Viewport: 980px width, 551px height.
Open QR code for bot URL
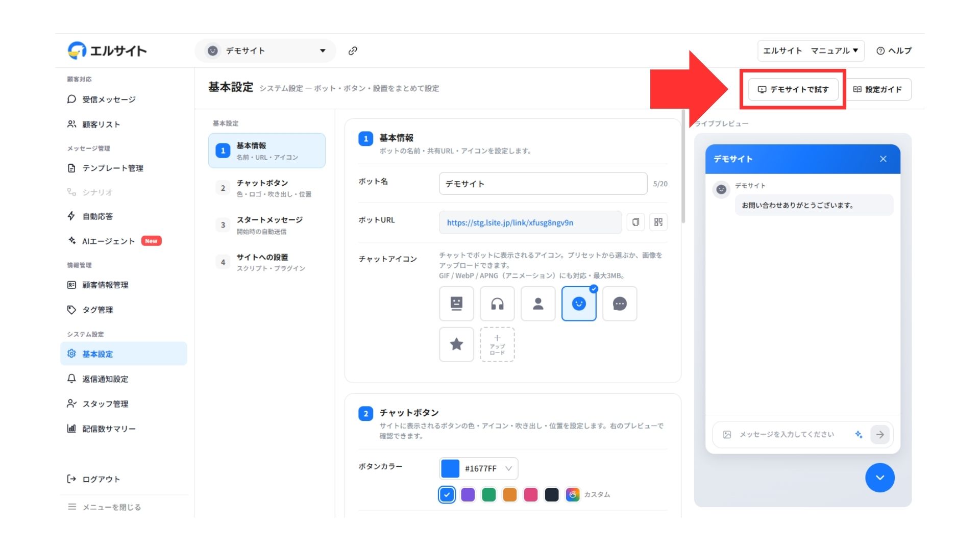tap(658, 222)
